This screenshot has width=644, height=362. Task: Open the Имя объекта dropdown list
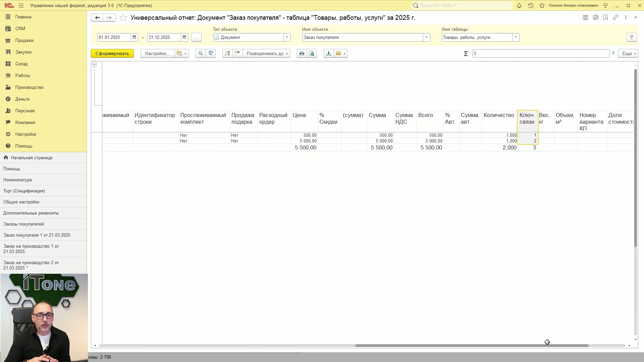[x=427, y=38]
